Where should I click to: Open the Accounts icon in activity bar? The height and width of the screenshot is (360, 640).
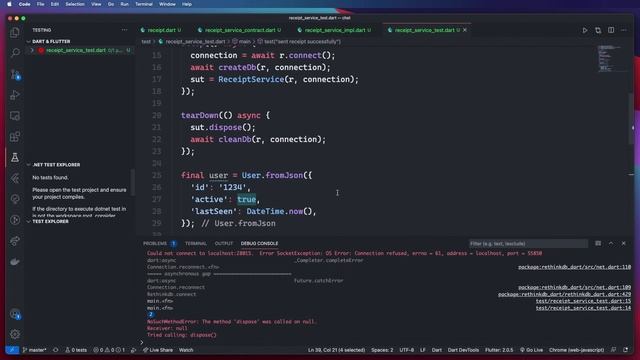[15, 314]
